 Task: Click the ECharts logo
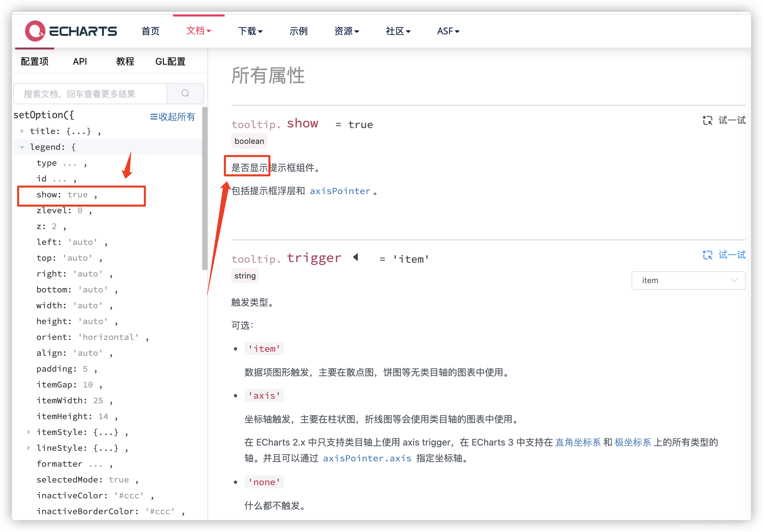(71, 31)
